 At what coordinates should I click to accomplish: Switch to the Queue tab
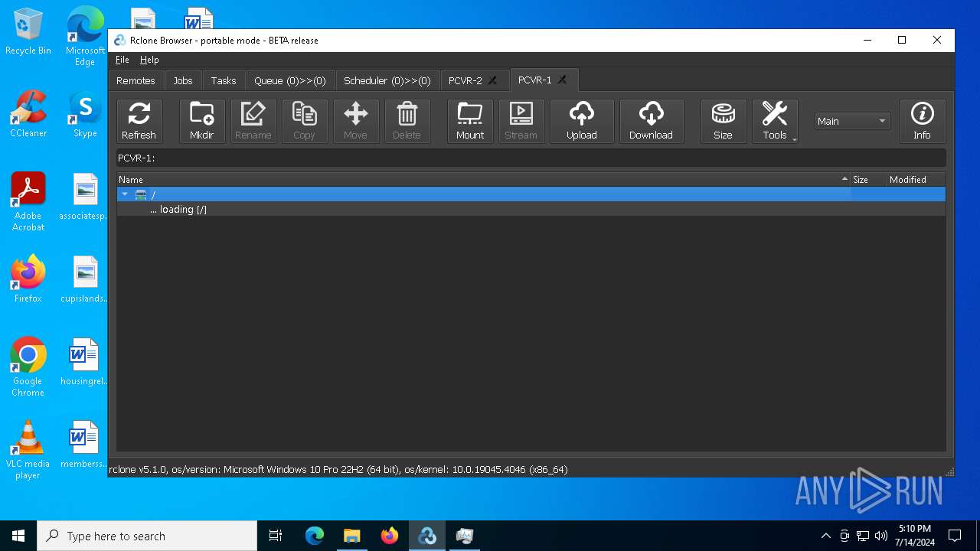(290, 80)
